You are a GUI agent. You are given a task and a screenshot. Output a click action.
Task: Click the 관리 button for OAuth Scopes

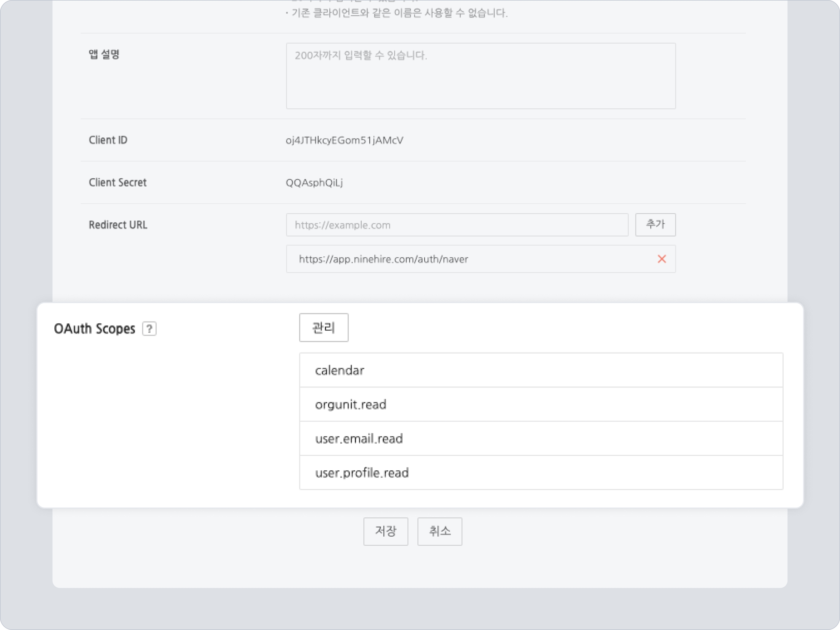tap(323, 327)
